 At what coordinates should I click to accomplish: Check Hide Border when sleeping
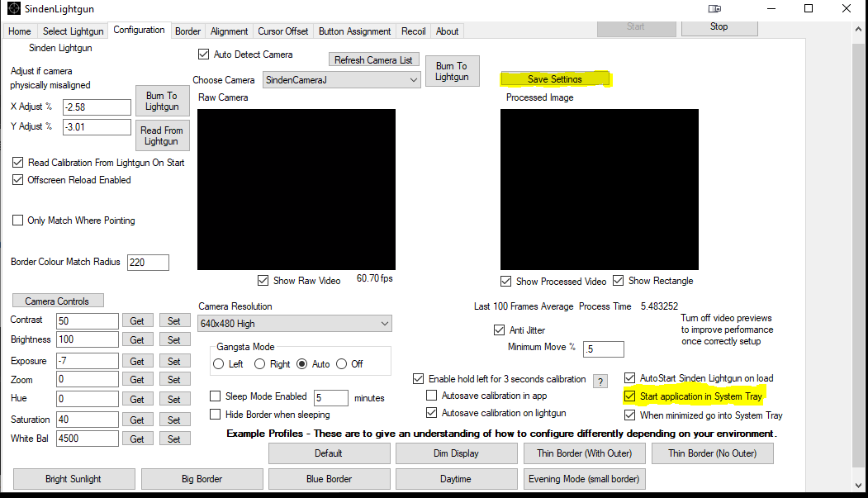(216, 415)
